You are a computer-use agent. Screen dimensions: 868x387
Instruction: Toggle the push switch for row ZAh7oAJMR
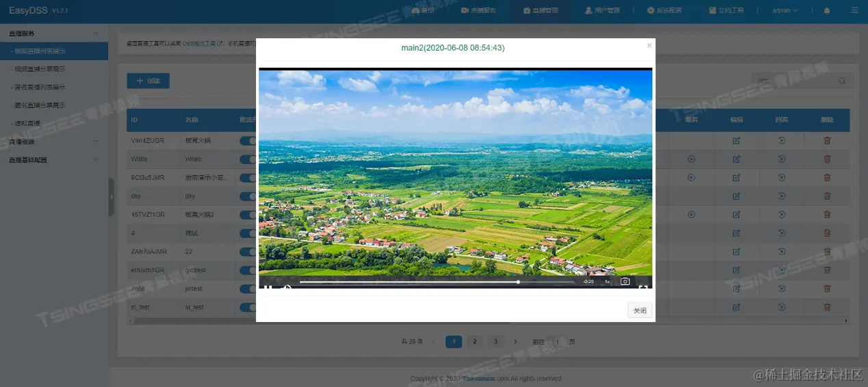pyautogui.click(x=248, y=252)
